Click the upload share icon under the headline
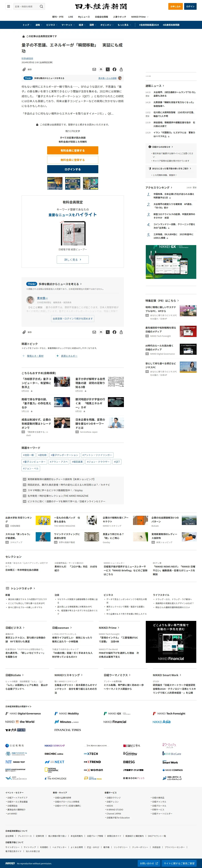 [121, 69]
